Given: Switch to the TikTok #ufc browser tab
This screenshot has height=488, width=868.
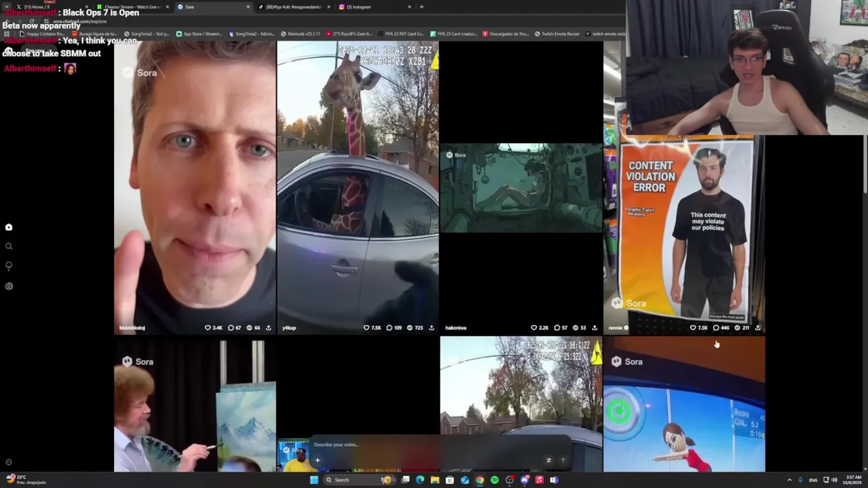Looking at the screenshot, I should 294,7.
